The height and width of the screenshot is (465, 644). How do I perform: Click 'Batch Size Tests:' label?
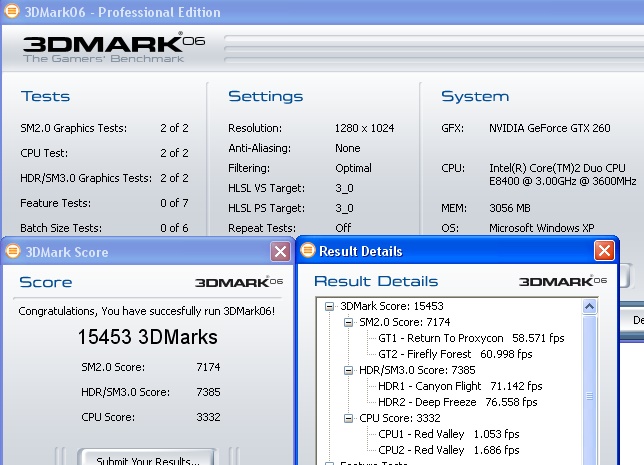click(x=61, y=228)
